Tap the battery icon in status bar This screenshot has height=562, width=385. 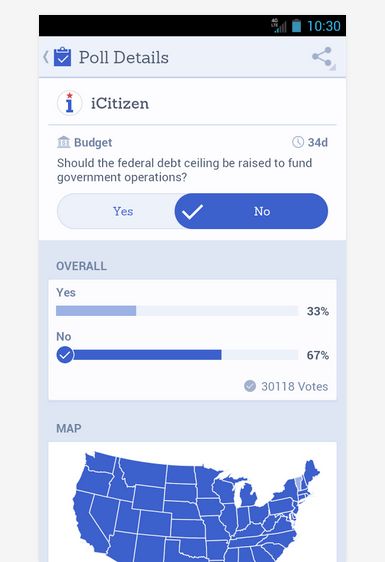[x=296, y=26]
